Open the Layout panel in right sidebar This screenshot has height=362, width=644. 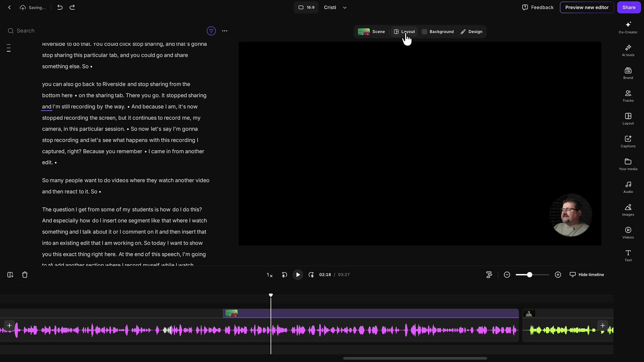[x=628, y=119]
